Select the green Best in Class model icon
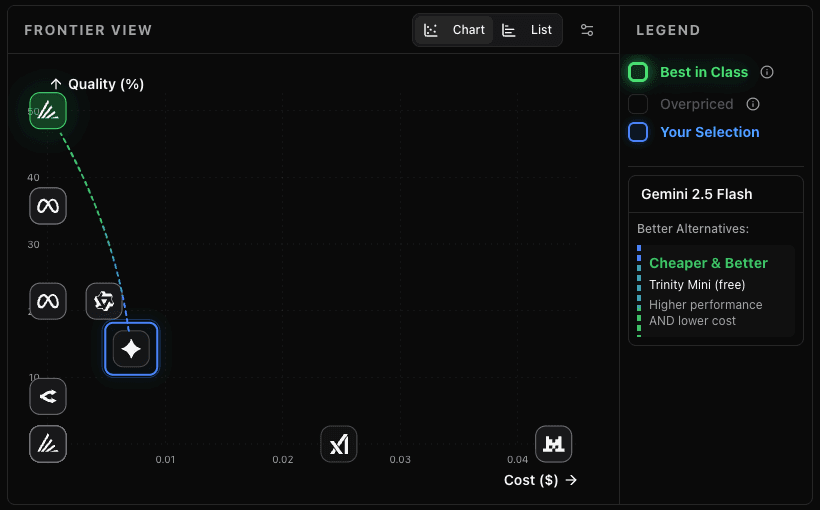The height and width of the screenshot is (510, 820). (48, 110)
